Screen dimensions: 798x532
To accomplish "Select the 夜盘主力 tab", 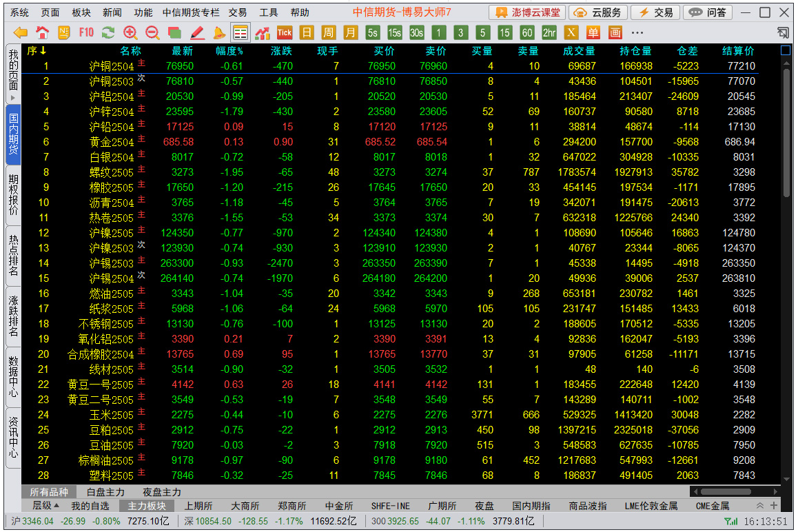I will coord(162,492).
